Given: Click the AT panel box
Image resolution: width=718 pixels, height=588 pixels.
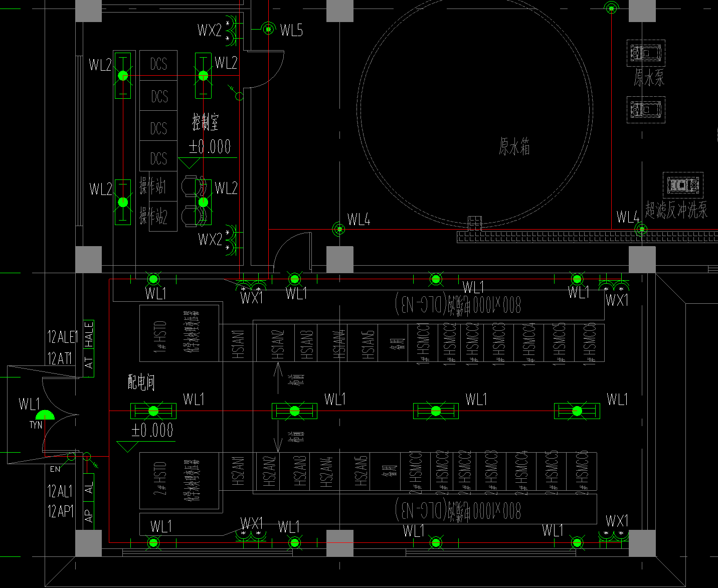Looking at the screenshot, I should [x=89, y=363].
